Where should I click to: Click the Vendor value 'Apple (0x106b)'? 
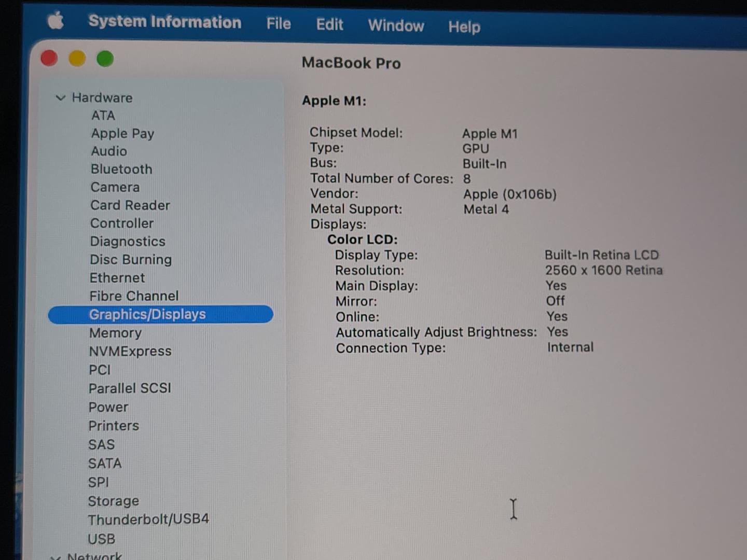[x=510, y=194]
